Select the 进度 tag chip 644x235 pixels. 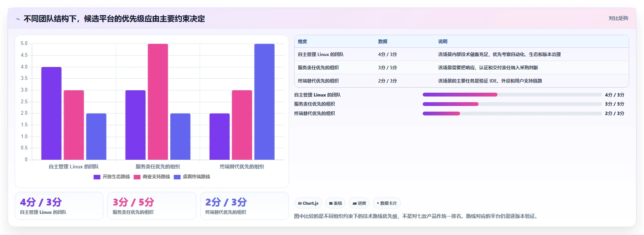[x=359, y=203]
